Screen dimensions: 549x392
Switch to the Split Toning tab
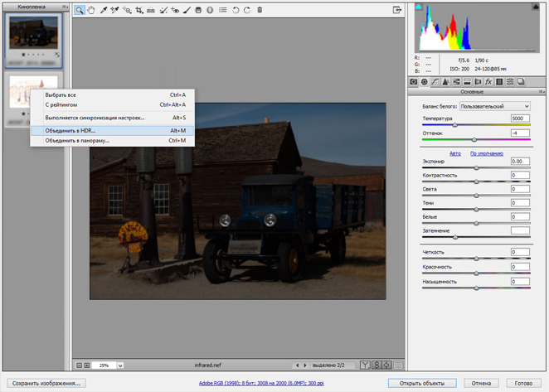coord(467,82)
